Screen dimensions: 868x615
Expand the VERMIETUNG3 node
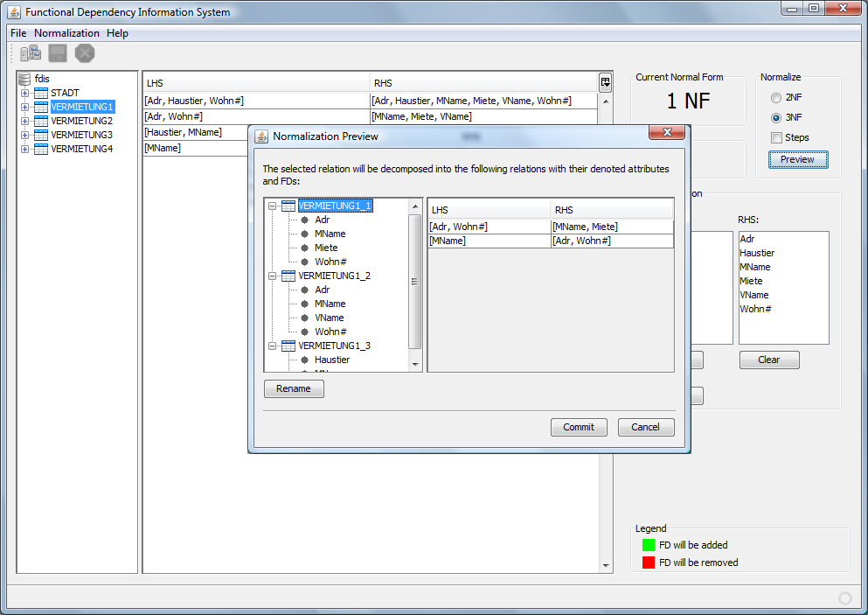tap(24, 136)
